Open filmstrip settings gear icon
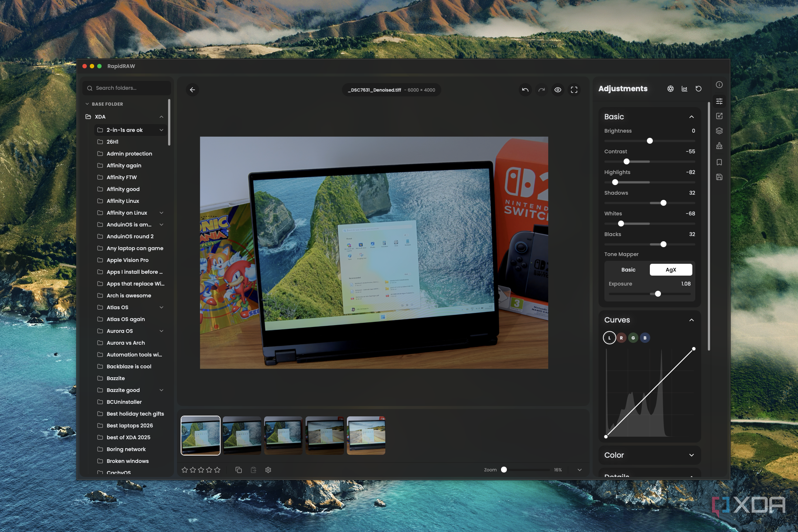The height and width of the screenshot is (532, 798). [x=268, y=470]
